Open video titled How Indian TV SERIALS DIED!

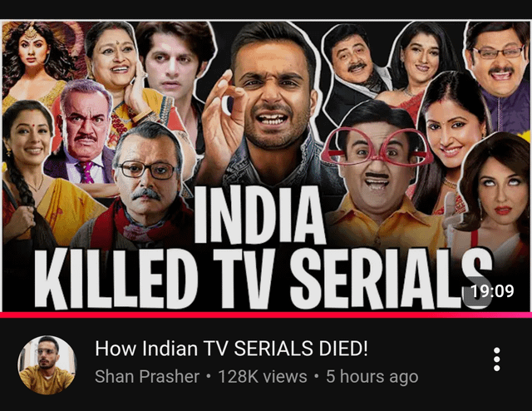[x=231, y=349]
